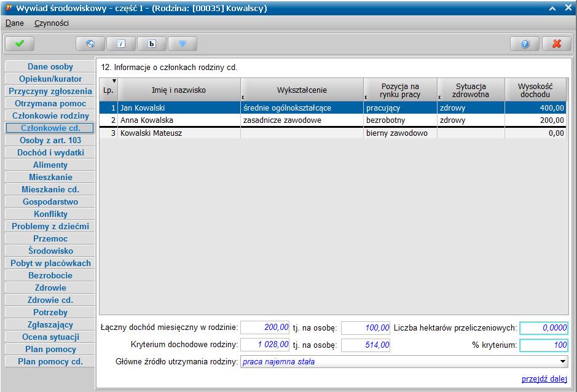Open help via the question mark icon
The width and height of the screenshot is (577, 392).
coord(525,44)
